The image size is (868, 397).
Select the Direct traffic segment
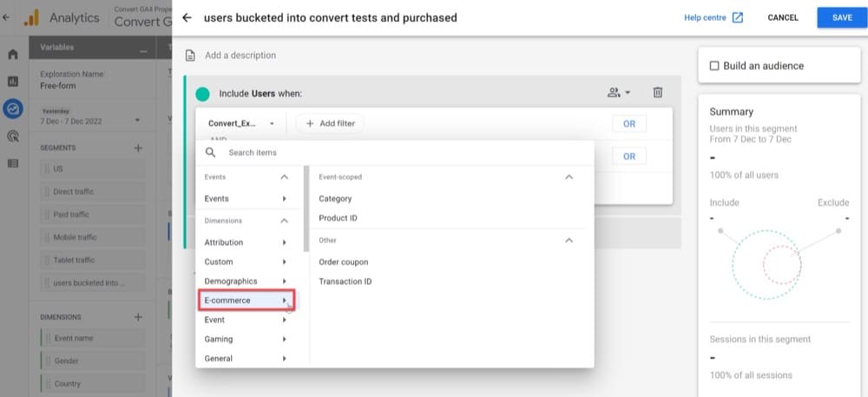(x=93, y=192)
